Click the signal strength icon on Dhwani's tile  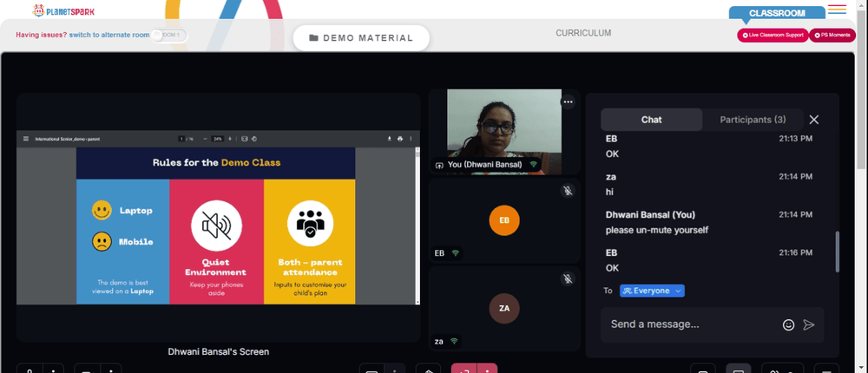coord(534,165)
